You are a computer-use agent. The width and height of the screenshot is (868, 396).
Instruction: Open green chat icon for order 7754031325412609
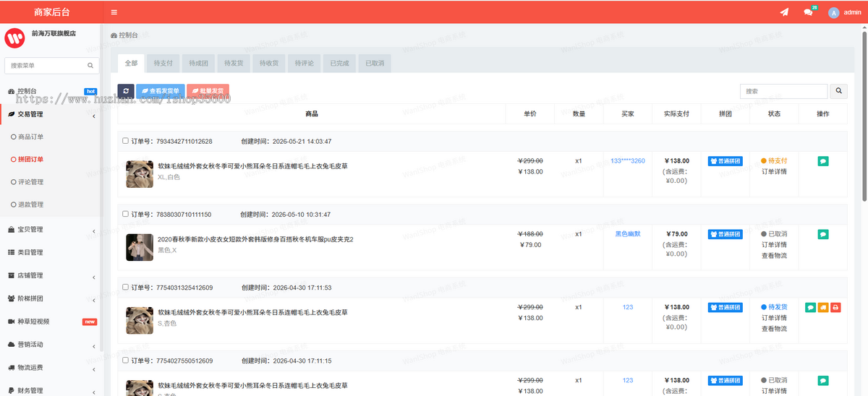[810, 307]
